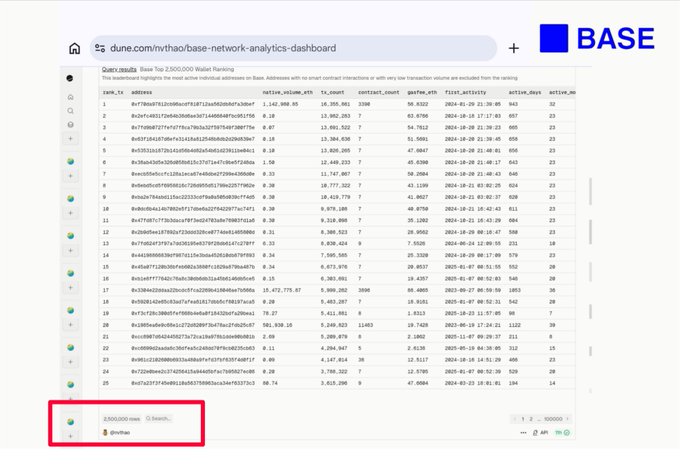
Task: Select the 78.27 native volume cell
Action: point(270,313)
